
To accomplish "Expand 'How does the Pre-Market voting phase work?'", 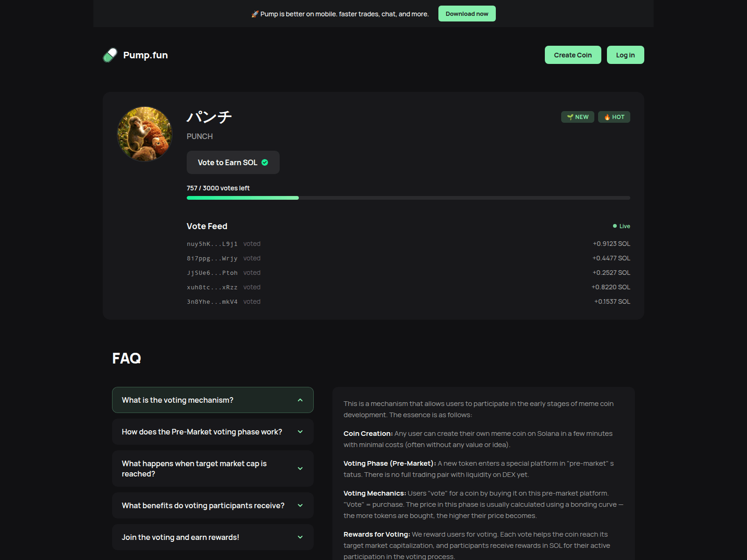I will click(213, 432).
